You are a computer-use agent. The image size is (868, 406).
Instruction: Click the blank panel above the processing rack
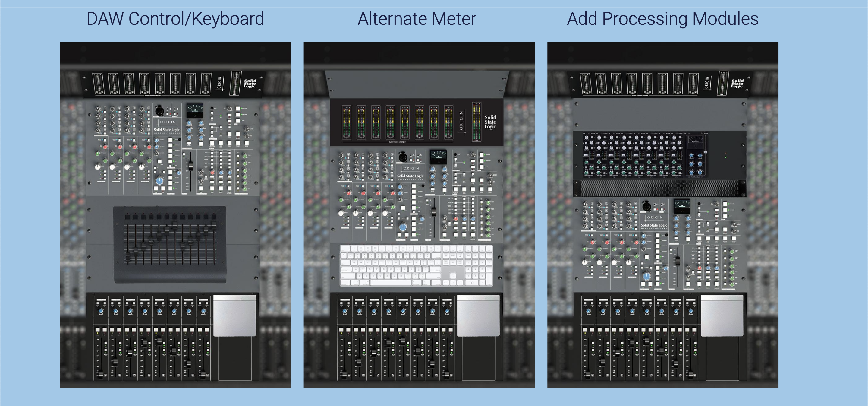point(659,115)
